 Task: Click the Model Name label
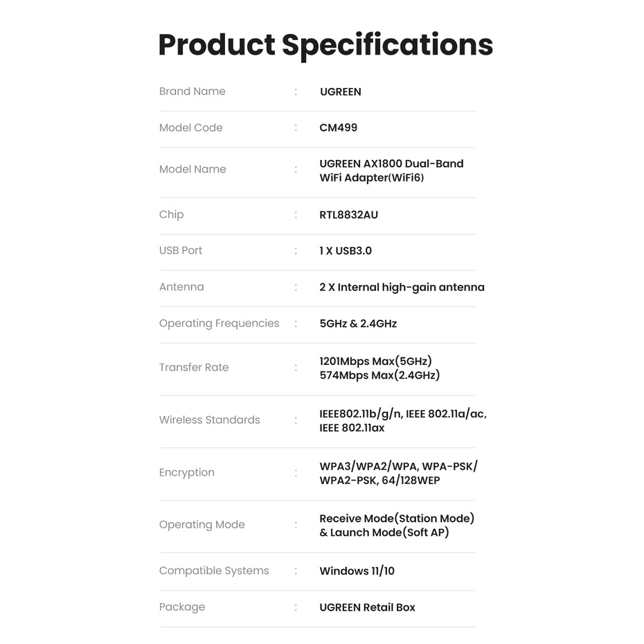tap(193, 169)
